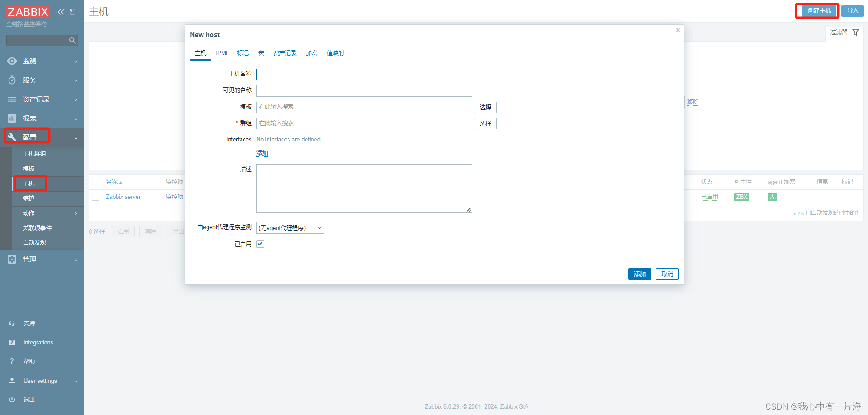Screen dimensions: 868x415
Task: Click the 创建主机 button
Action: 819,11
